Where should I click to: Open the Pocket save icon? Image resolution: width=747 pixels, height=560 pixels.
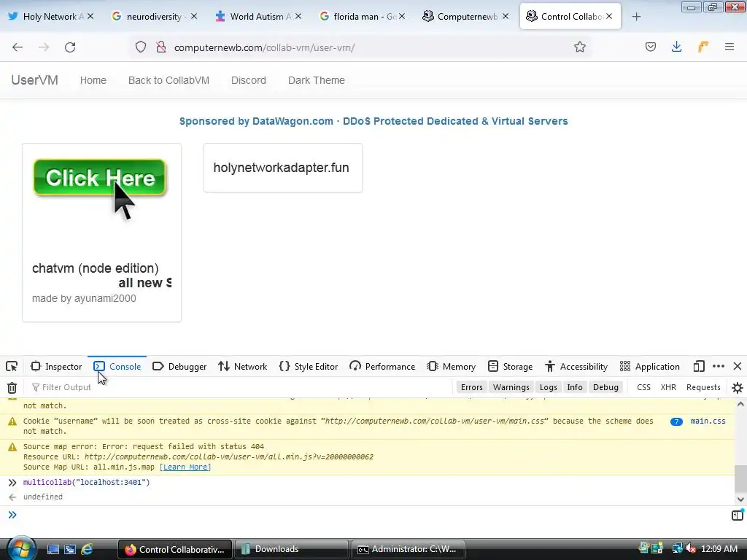pos(650,47)
